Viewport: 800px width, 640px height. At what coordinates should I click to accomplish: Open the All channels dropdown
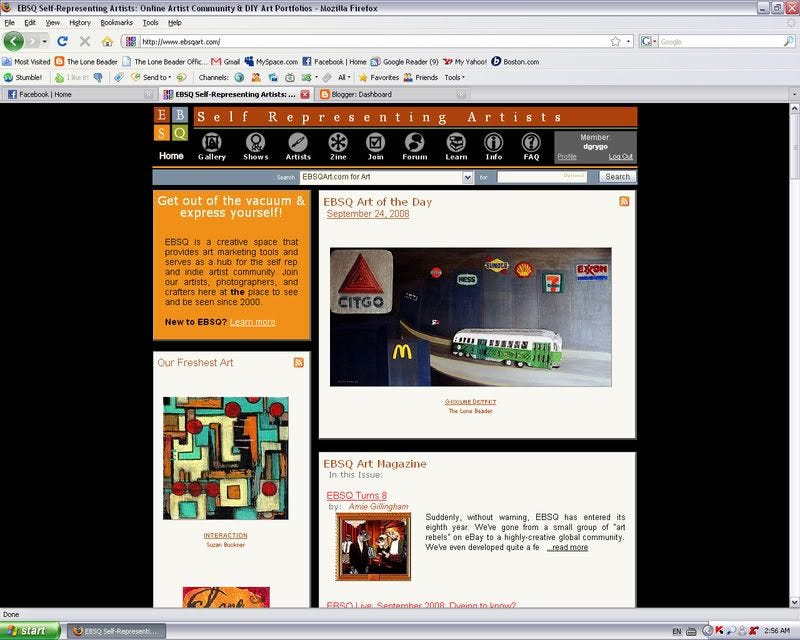[x=344, y=78]
